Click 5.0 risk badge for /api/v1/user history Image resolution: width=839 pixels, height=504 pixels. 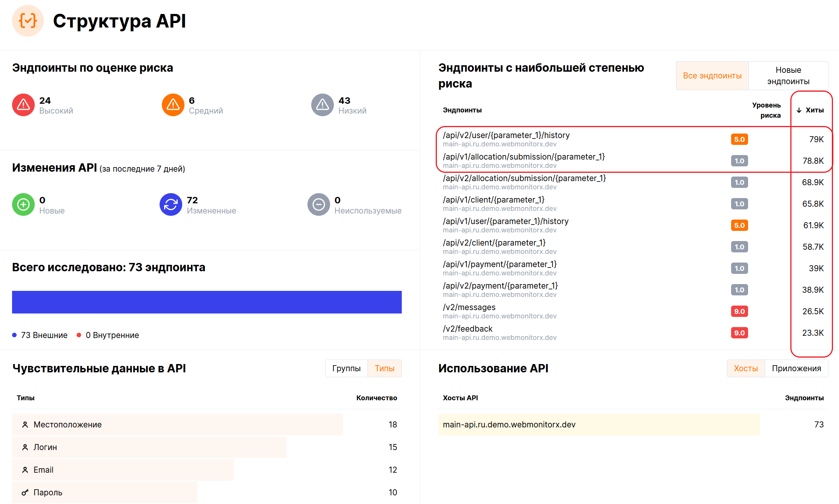(x=739, y=225)
